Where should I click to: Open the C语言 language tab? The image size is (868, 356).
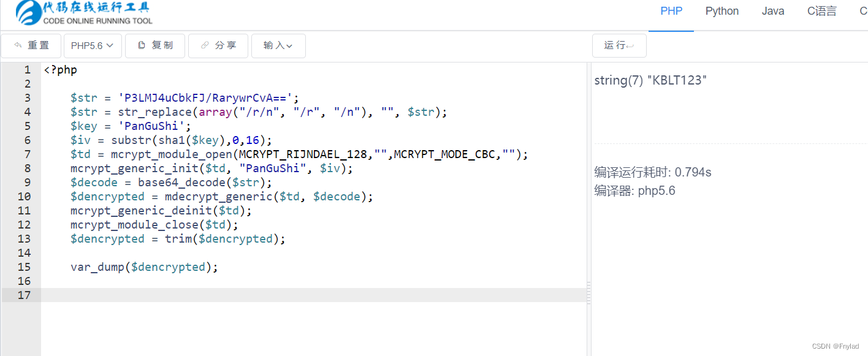click(x=821, y=12)
